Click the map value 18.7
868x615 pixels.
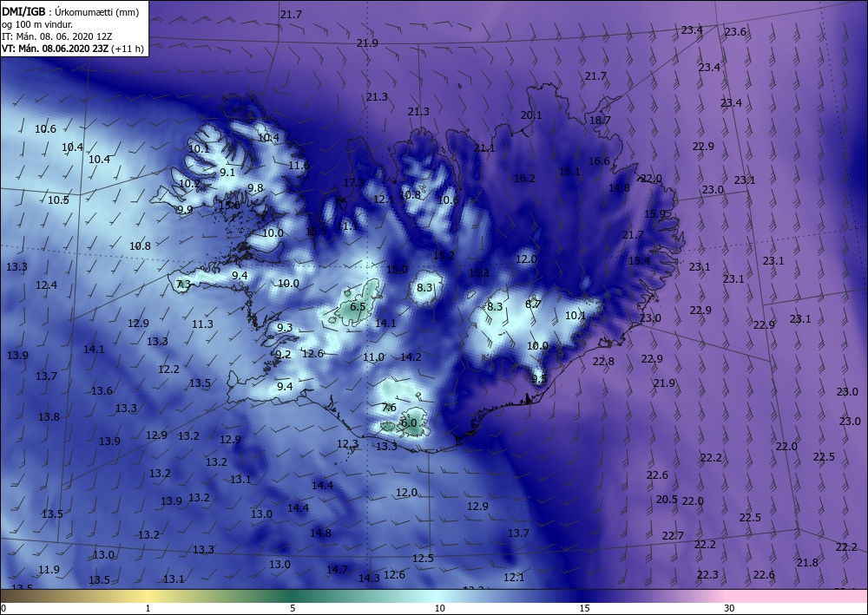[x=600, y=120]
